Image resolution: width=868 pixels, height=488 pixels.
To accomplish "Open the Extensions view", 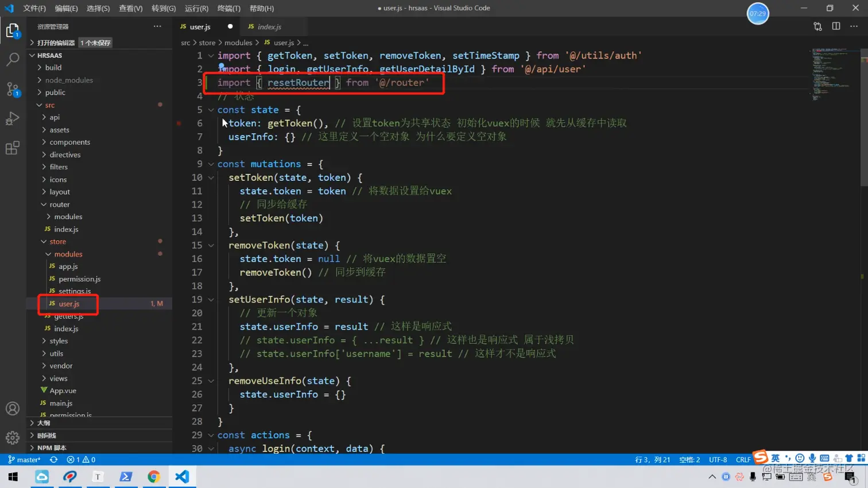I will [13, 148].
